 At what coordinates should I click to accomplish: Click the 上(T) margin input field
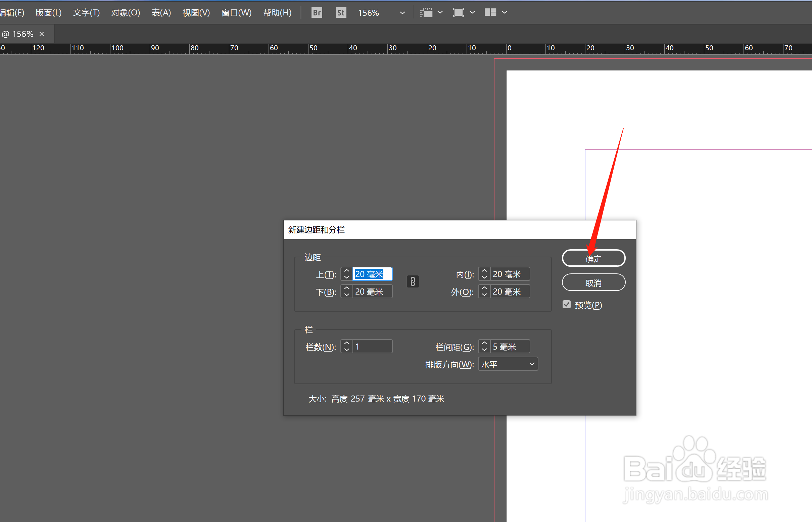pos(372,274)
